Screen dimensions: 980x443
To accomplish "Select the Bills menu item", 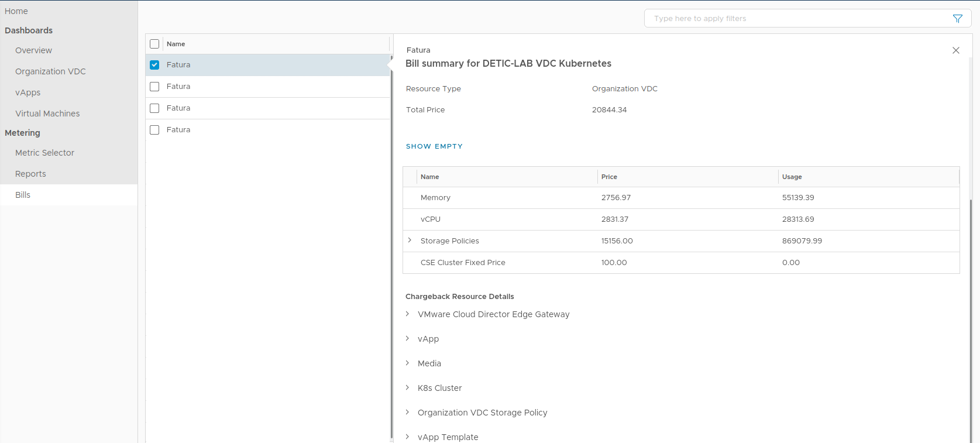I will [68, 195].
